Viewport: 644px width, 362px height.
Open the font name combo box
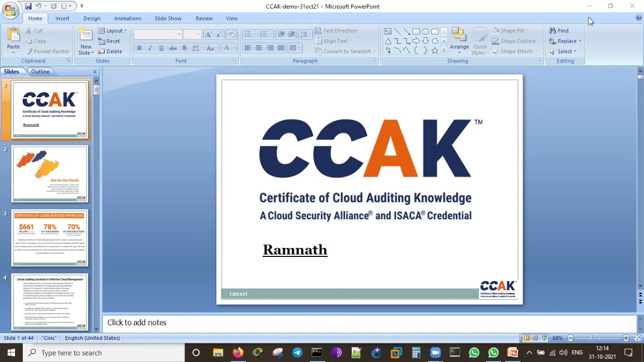click(158, 34)
